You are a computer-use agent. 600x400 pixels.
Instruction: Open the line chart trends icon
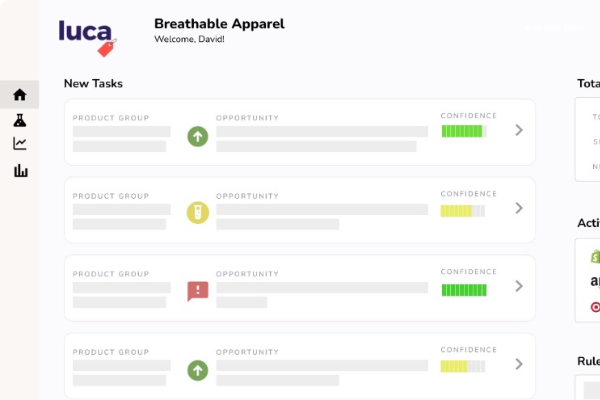click(x=19, y=144)
